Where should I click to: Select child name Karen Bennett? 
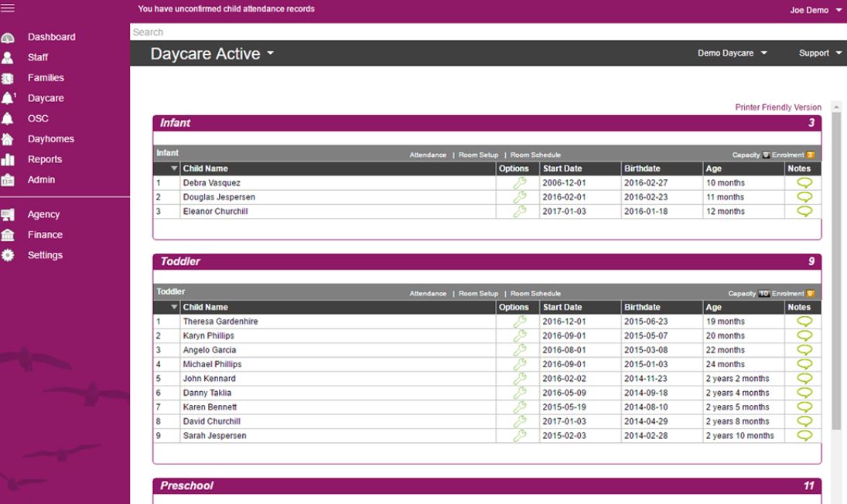[x=210, y=407]
